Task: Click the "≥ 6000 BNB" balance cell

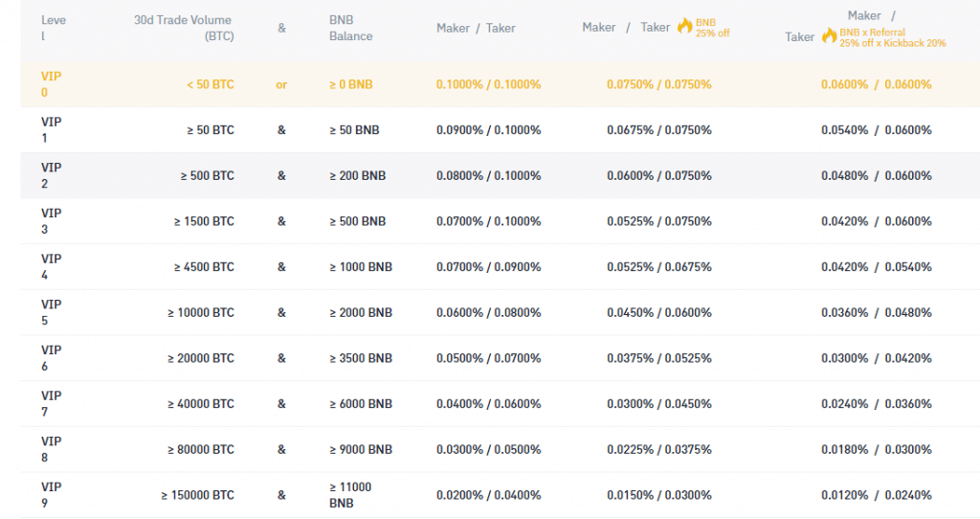Action: click(361, 404)
